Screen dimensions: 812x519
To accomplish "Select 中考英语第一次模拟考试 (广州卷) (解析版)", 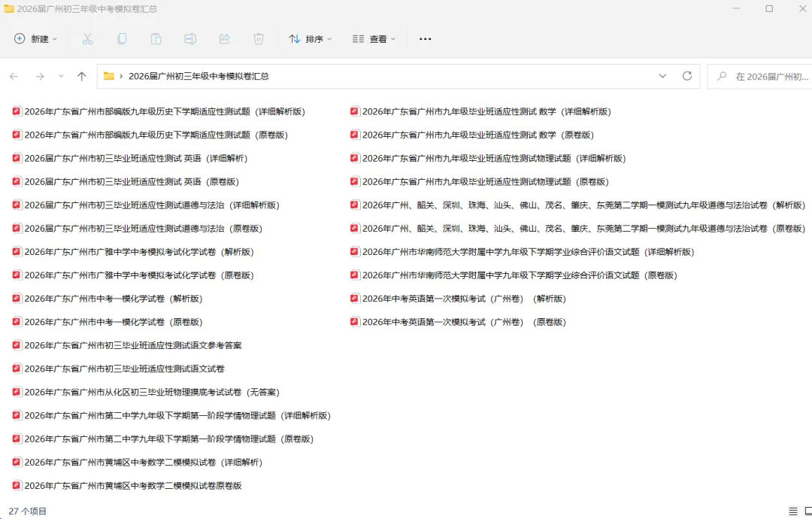I will (459, 299).
